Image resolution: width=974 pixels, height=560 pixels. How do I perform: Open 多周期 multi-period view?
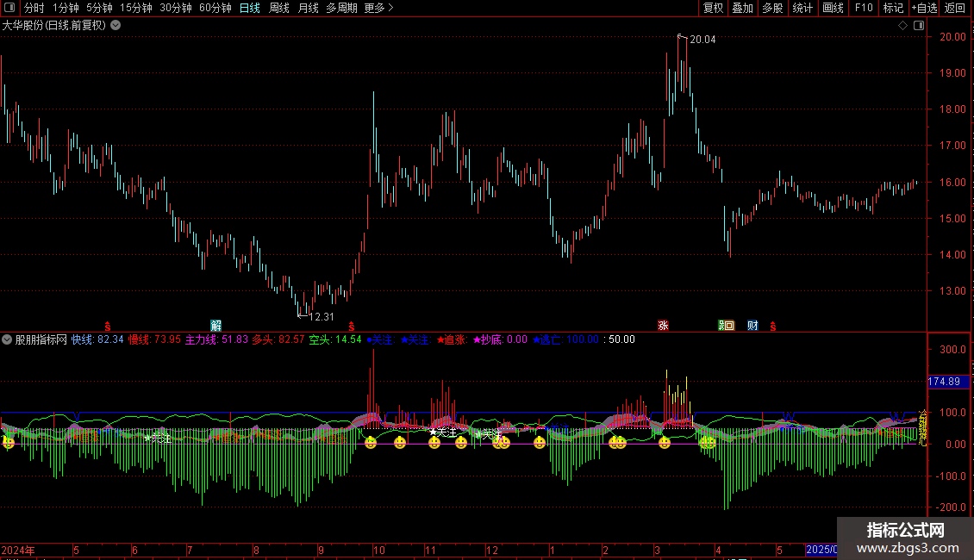point(341,8)
